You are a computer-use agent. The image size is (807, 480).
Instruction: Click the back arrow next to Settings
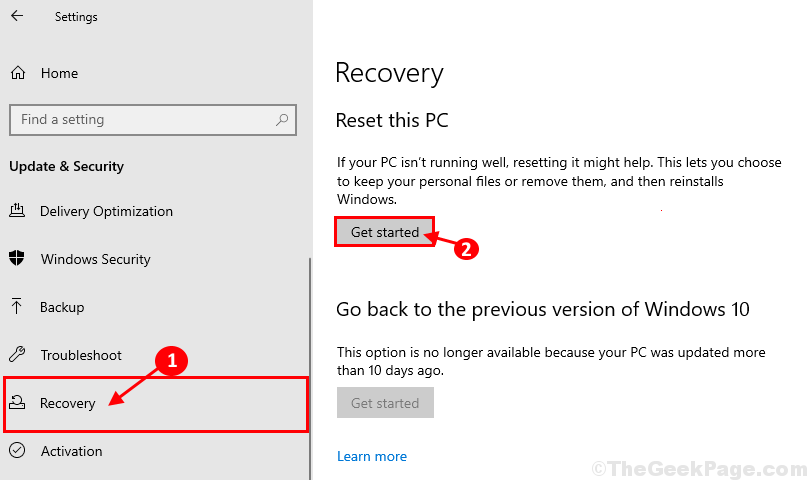click(17, 16)
